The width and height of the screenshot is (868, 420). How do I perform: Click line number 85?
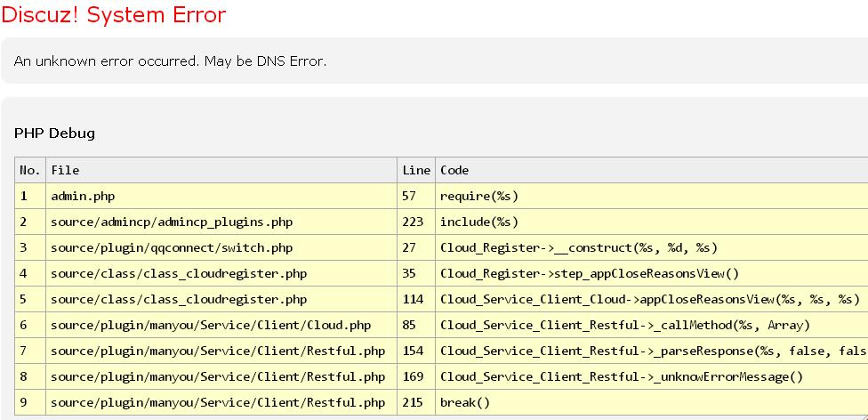[416, 326]
